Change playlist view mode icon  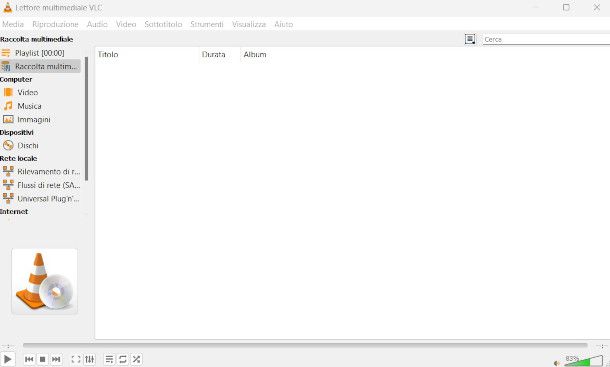pos(470,39)
